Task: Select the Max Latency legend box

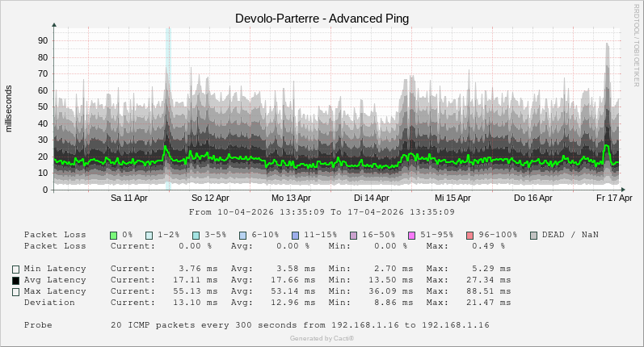Action: (15, 291)
